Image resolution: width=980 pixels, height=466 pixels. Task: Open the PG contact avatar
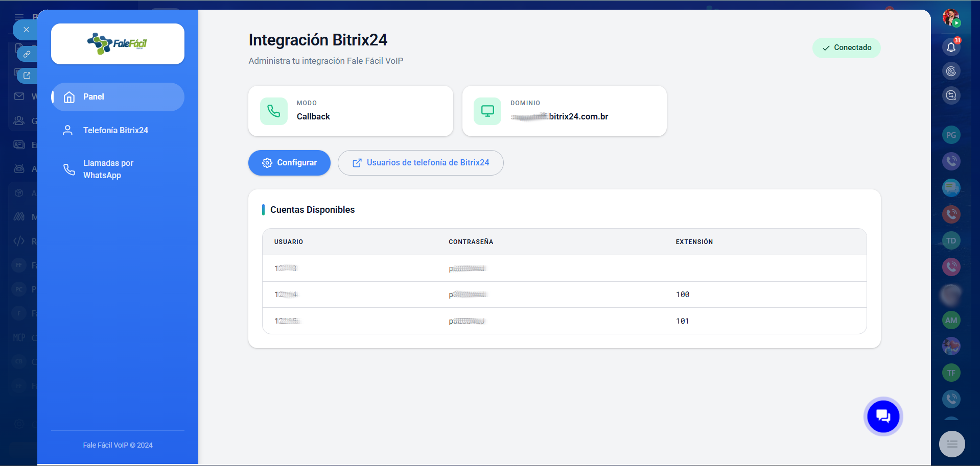[951, 135]
